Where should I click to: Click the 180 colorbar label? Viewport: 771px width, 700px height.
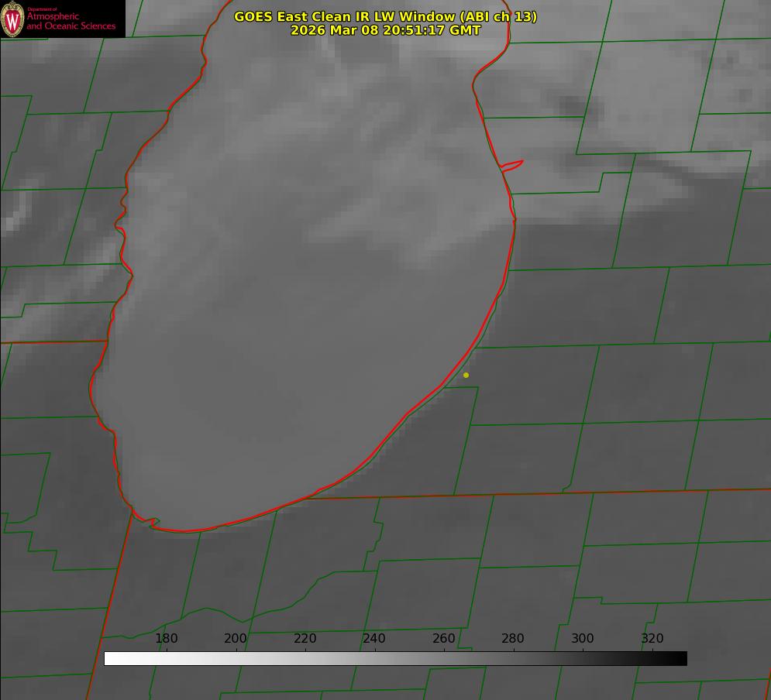167,639
